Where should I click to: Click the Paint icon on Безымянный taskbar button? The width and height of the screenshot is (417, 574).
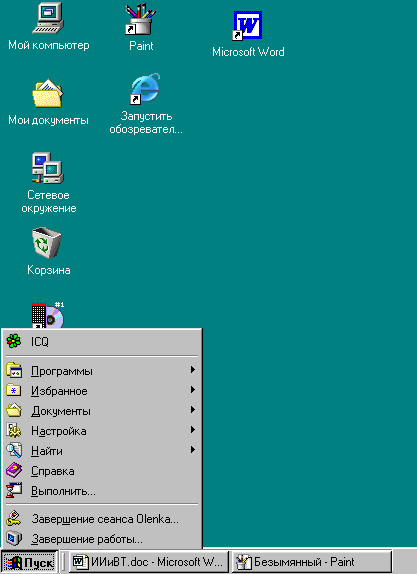(x=243, y=562)
